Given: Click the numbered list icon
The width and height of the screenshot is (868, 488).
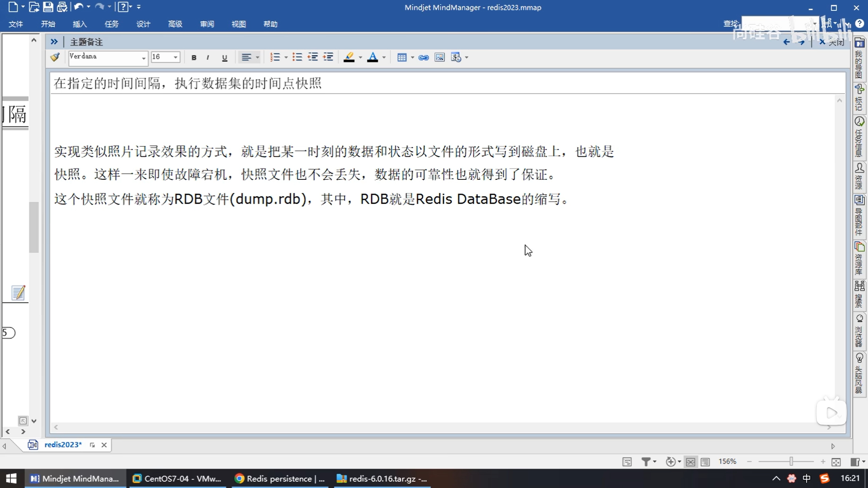Looking at the screenshot, I should (x=275, y=57).
